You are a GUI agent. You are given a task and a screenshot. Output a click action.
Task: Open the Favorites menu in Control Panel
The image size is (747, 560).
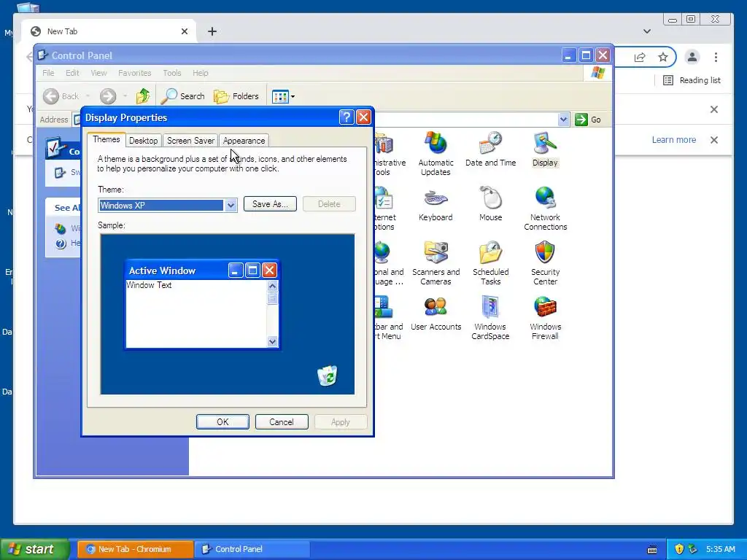(135, 73)
